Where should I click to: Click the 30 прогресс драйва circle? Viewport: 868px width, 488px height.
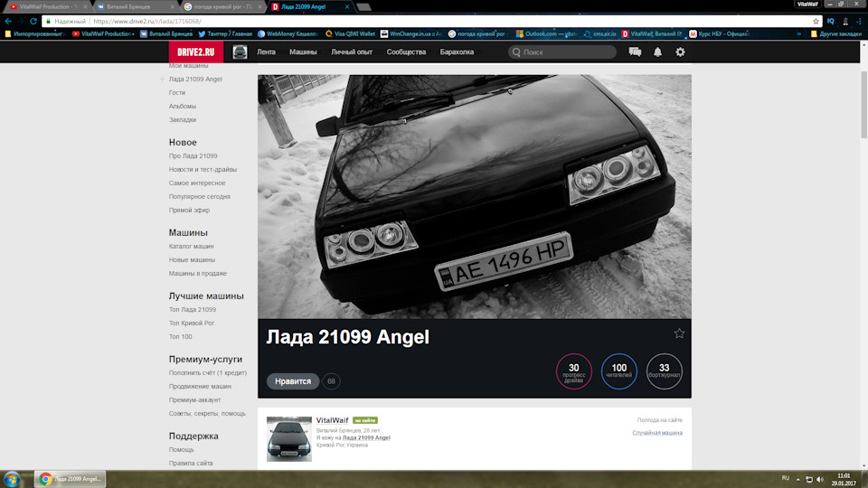[x=574, y=371]
